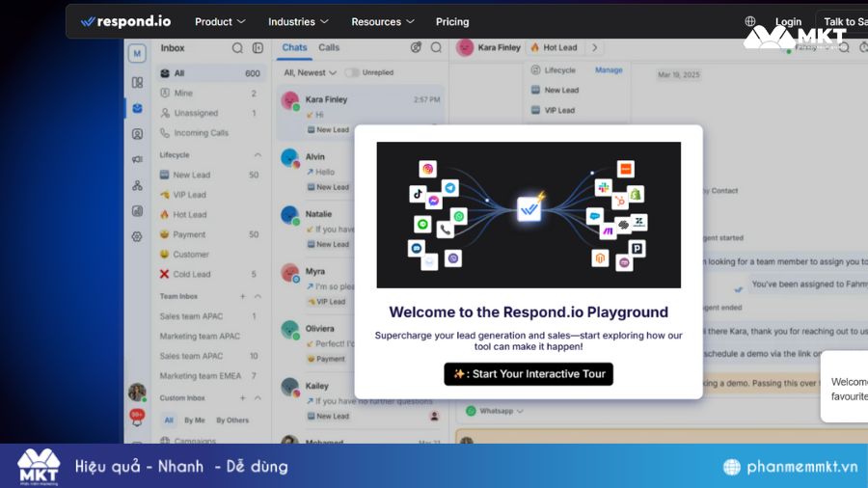This screenshot has width=868, height=488.
Task: Open the dashboard icon in left sidebar
Action: pyautogui.click(x=137, y=82)
